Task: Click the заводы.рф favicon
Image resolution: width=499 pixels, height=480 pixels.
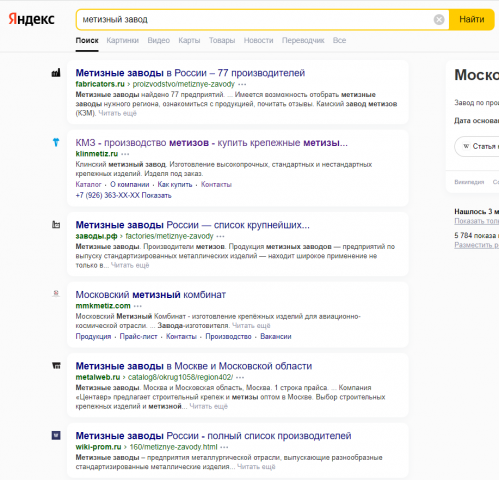Action: (x=56, y=225)
